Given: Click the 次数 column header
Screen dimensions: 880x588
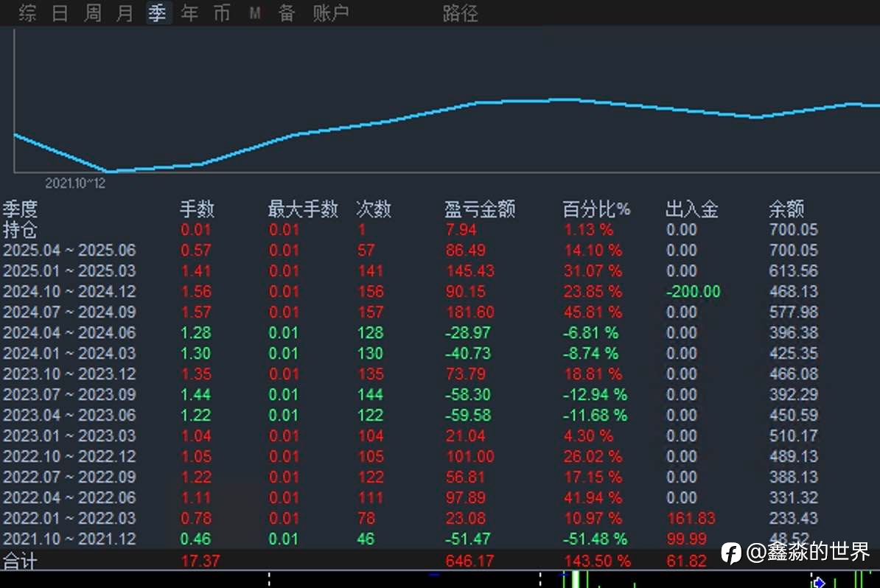Looking at the screenshot, I should [374, 209].
